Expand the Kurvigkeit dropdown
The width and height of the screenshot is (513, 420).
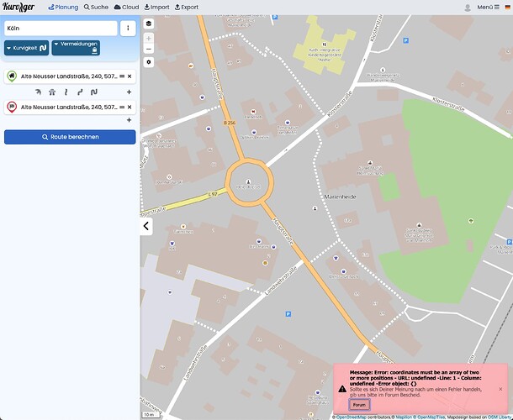pos(26,49)
